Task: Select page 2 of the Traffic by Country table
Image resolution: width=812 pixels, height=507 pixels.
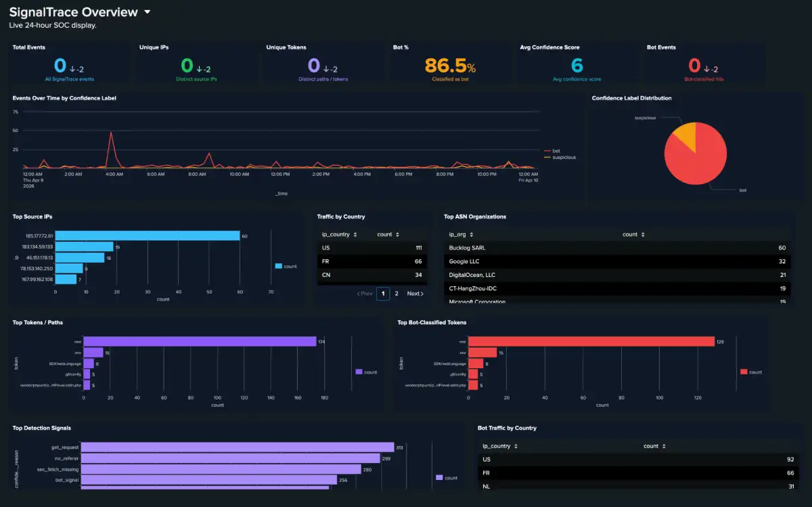Action: [395, 294]
